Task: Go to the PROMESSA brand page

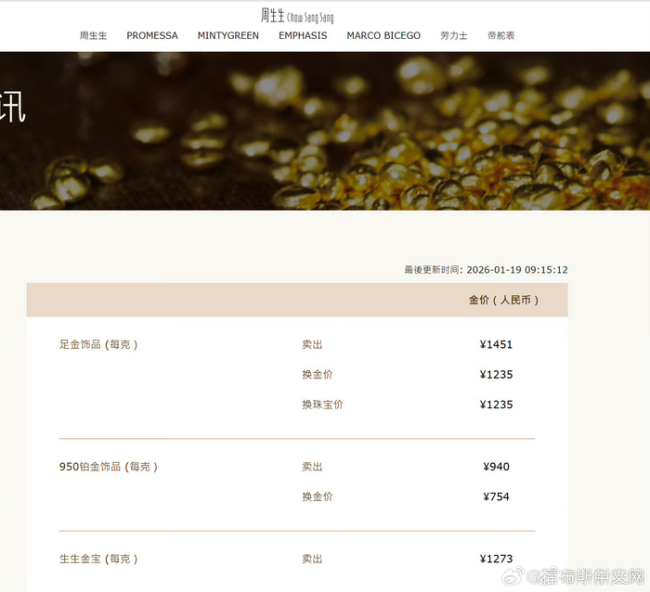Action: pos(152,36)
